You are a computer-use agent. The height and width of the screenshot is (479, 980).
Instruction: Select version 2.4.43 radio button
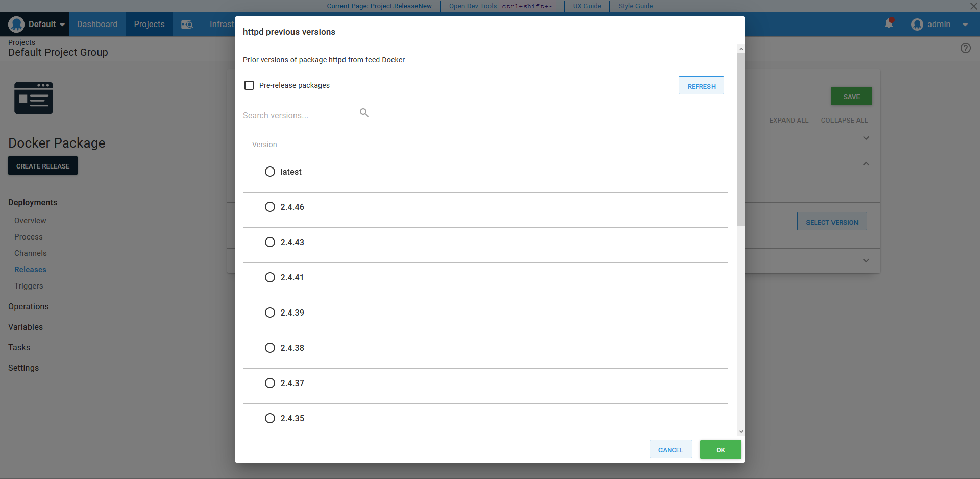pos(270,242)
